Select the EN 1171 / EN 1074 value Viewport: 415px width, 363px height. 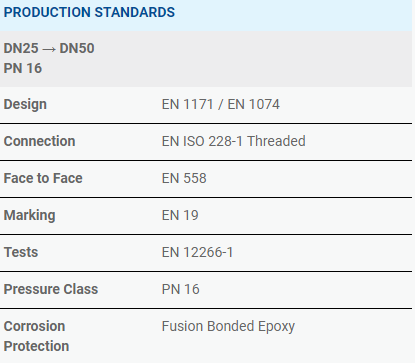(221, 104)
